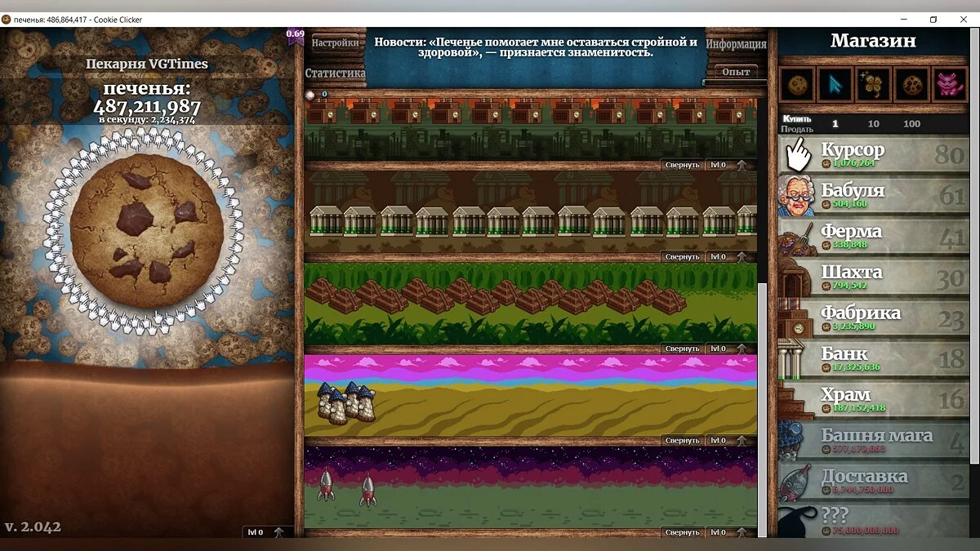This screenshot has height=551, width=980.
Task: Click the cookie count 487,211,987
Action: click(147, 107)
